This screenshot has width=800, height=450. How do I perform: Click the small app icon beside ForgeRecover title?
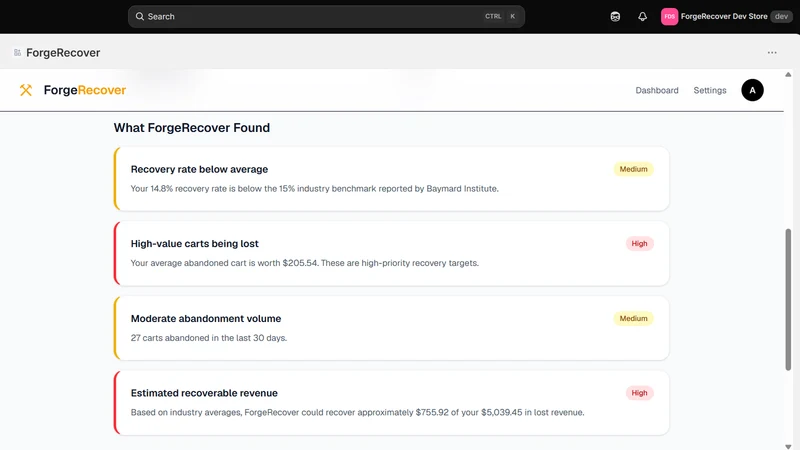[x=17, y=53]
